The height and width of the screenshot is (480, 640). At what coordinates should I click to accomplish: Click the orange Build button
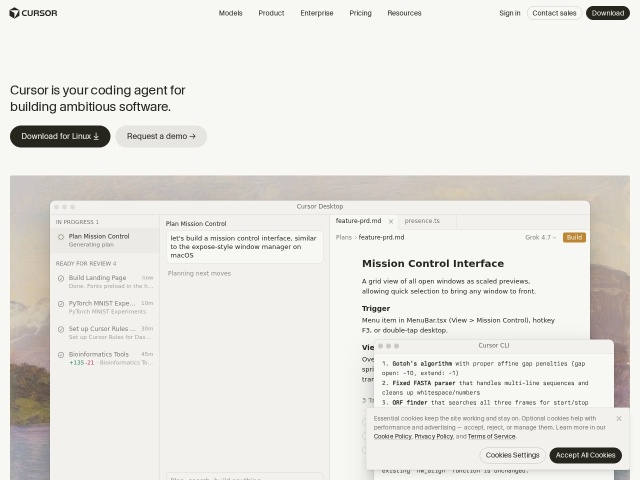(x=574, y=237)
